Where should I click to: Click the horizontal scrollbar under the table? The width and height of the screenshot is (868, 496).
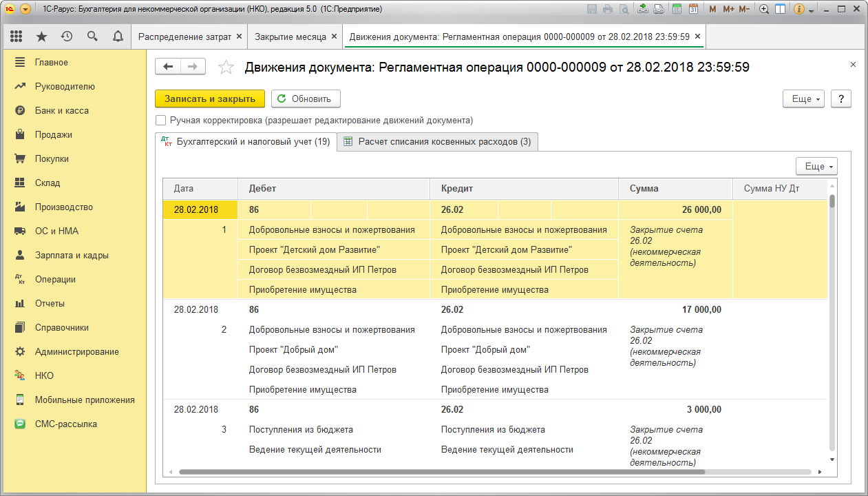pos(441,472)
